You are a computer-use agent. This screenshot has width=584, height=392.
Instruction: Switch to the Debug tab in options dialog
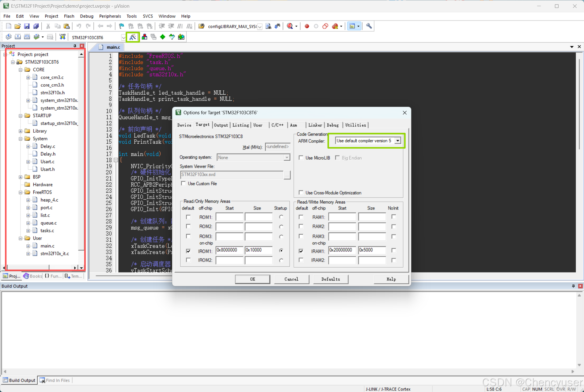pyautogui.click(x=333, y=125)
